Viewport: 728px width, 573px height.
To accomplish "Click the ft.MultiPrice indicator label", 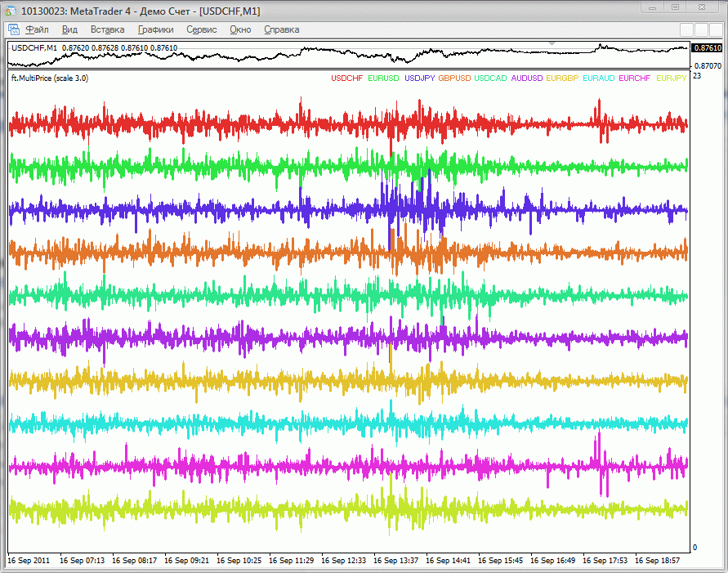I will point(49,78).
